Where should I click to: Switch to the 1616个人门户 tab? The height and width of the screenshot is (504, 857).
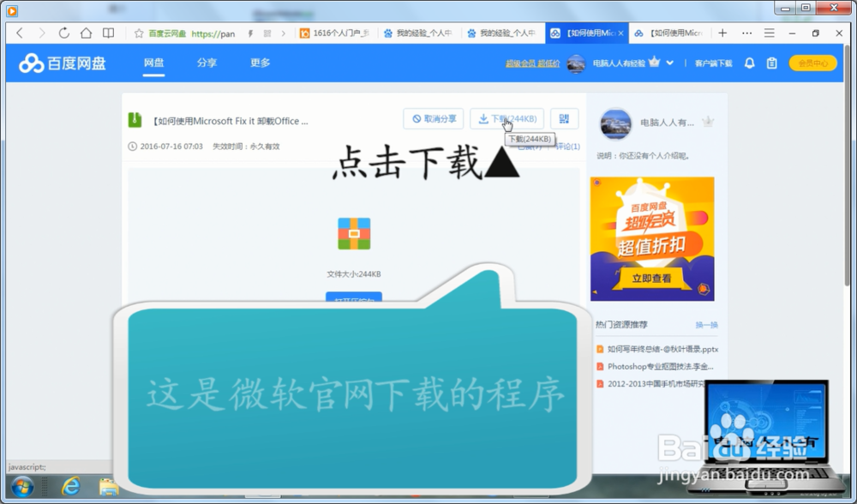coord(336,33)
